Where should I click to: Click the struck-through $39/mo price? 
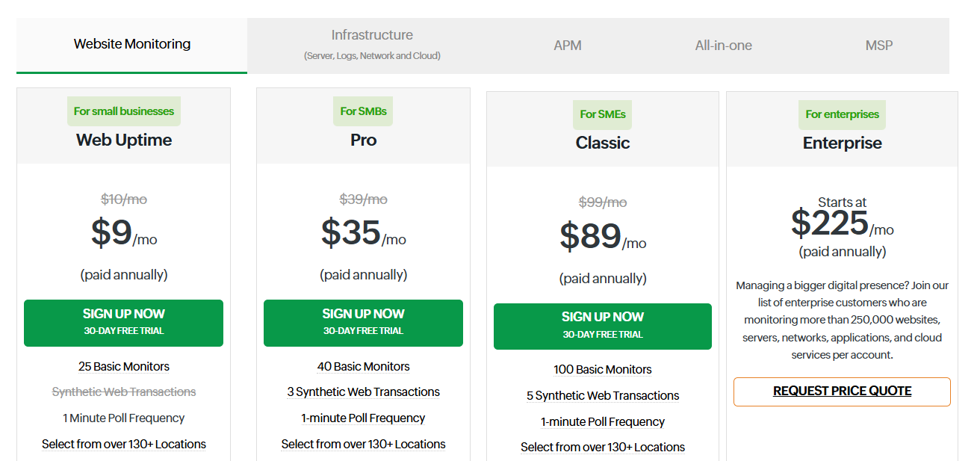[x=364, y=199]
